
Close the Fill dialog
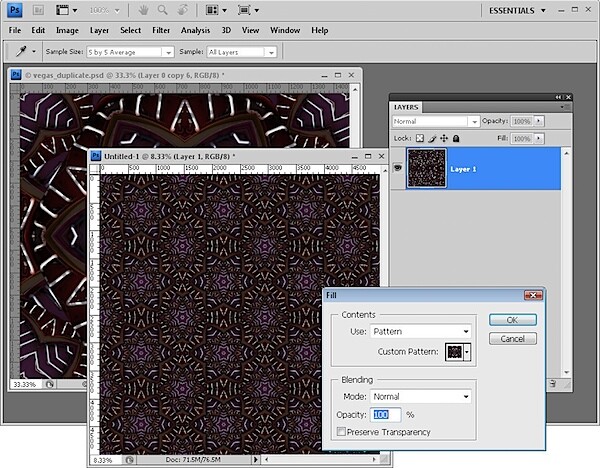533,295
